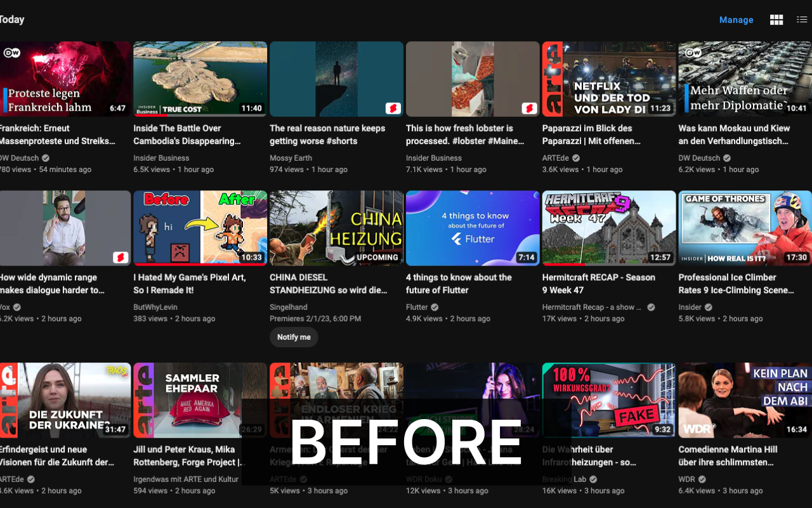Click Shorts badge on Vox dialogue thumbnail
The width and height of the screenshot is (812, 508).
pyautogui.click(x=121, y=257)
